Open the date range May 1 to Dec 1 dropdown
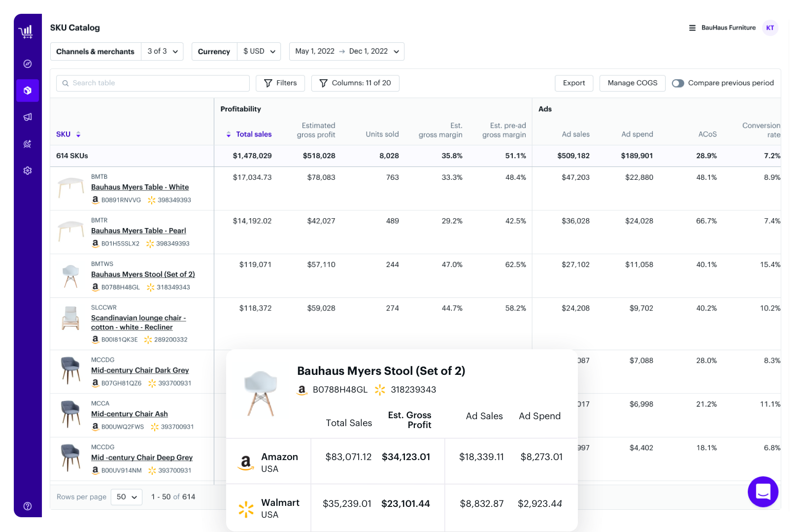Screen dimensions: 804x532 (347, 51)
